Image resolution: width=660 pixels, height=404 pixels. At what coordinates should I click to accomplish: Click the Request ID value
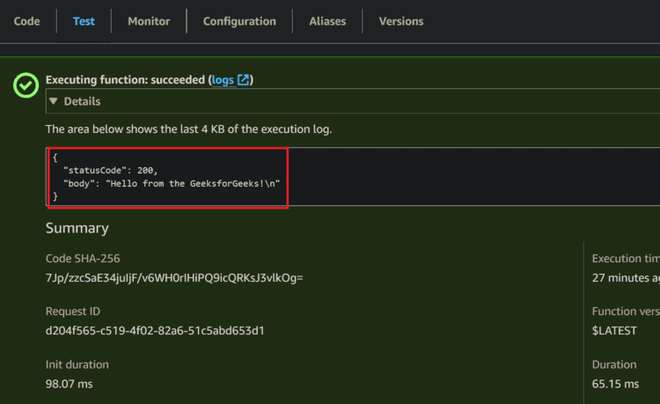[155, 330]
